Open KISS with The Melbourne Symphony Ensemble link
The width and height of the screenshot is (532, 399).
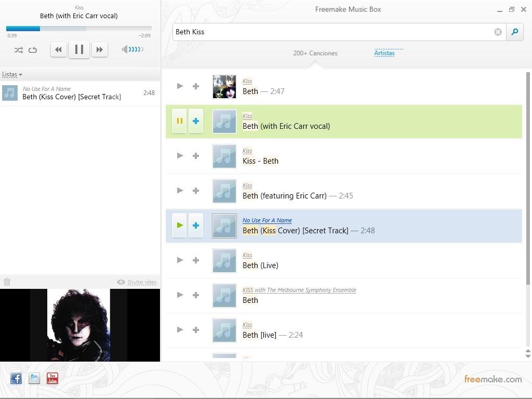tap(299, 290)
